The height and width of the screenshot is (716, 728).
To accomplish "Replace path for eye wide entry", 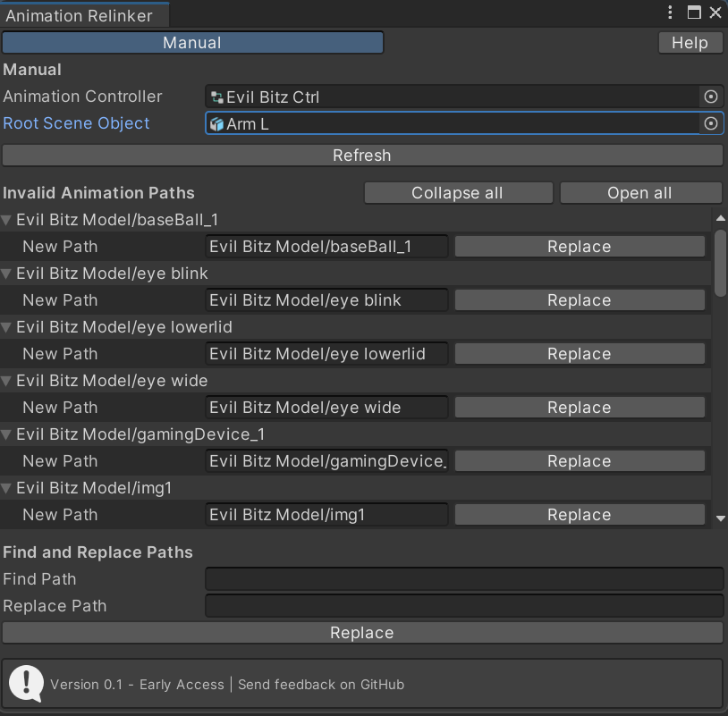I will click(x=580, y=408).
